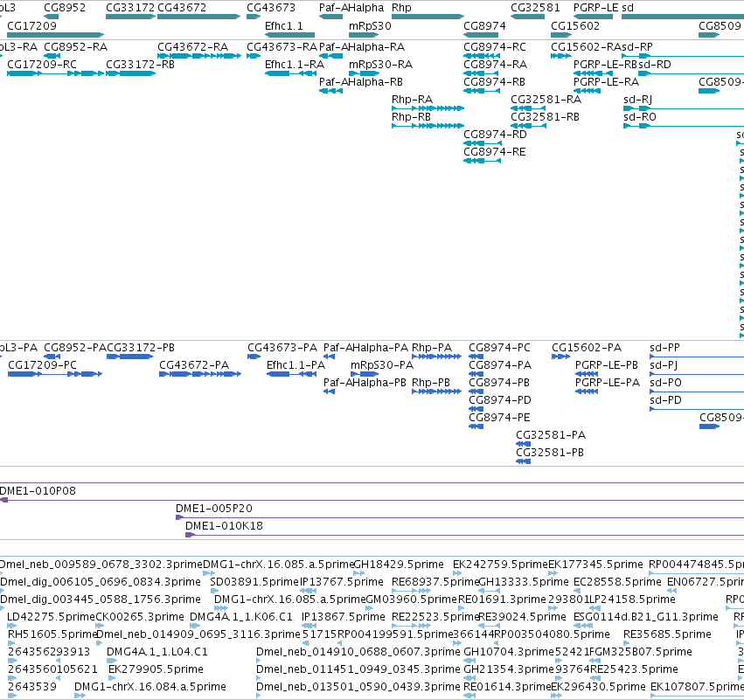Viewport: 744px width, 700px height.
Task: Click the Efhc1.1-PA protein label
Action: (296, 365)
